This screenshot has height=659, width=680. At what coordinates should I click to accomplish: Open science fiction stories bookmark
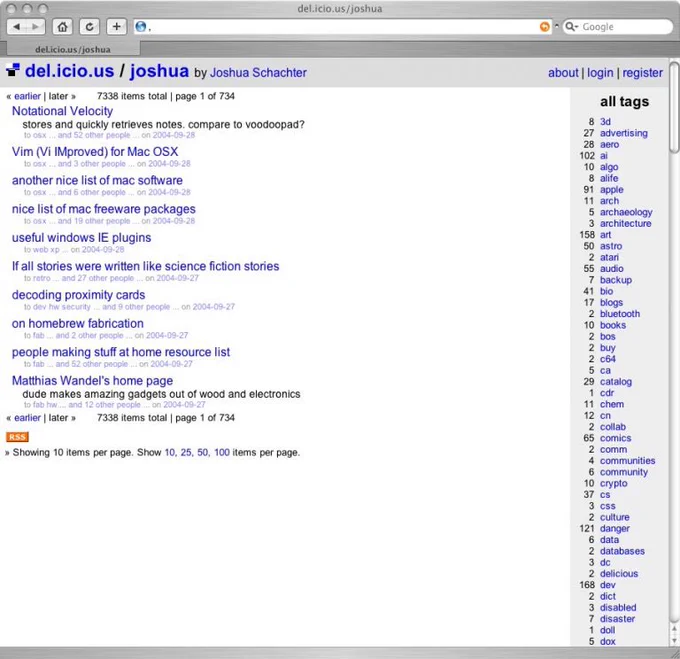click(x=145, y=266)
